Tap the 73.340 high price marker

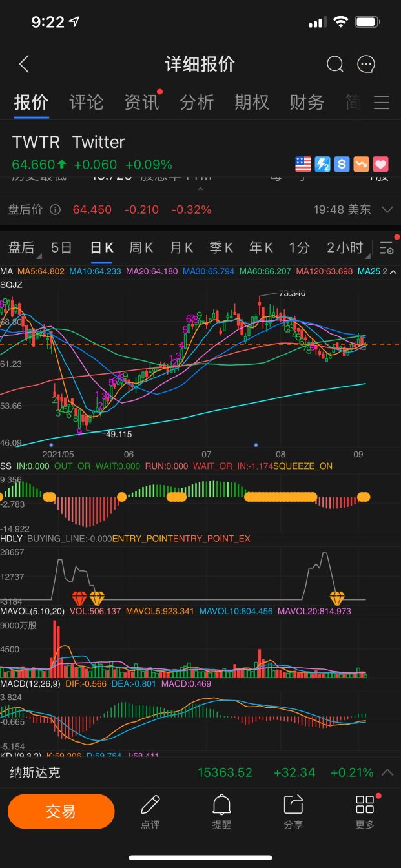pos(292,293)
